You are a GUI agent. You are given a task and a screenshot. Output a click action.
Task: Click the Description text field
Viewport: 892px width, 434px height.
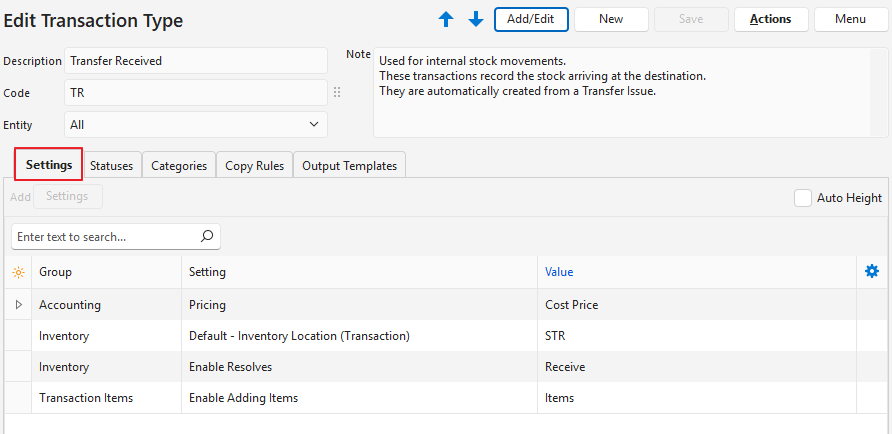(196, 61)
